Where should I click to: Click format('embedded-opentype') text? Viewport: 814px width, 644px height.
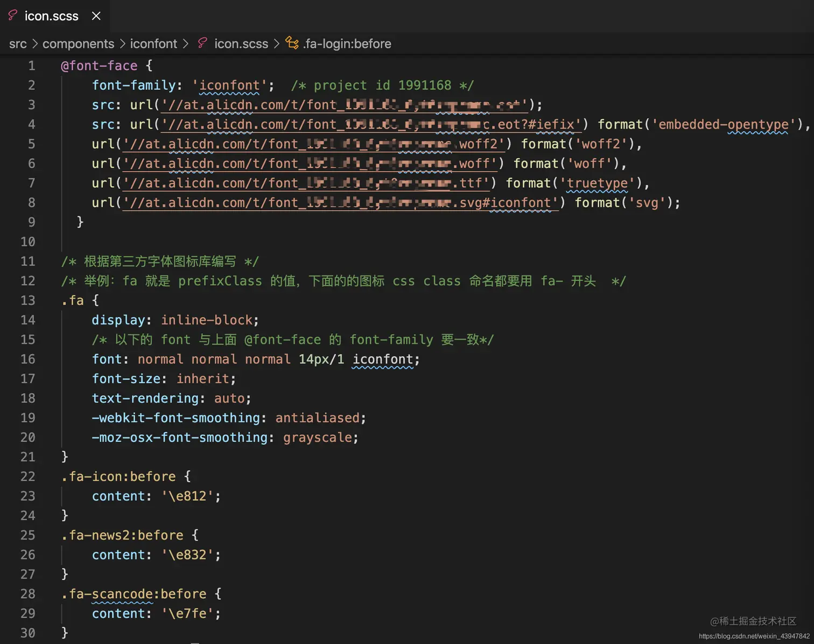click(701, 125)
